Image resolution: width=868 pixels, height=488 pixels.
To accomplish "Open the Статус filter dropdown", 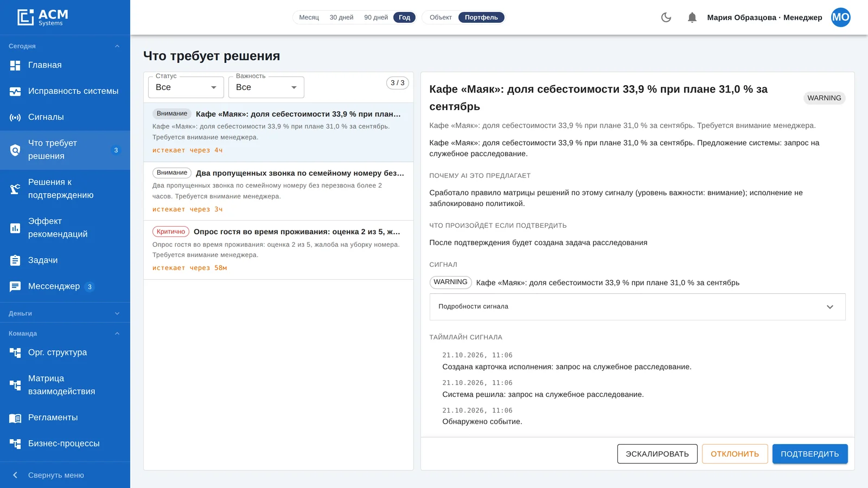I will click(x=186, y=87).
